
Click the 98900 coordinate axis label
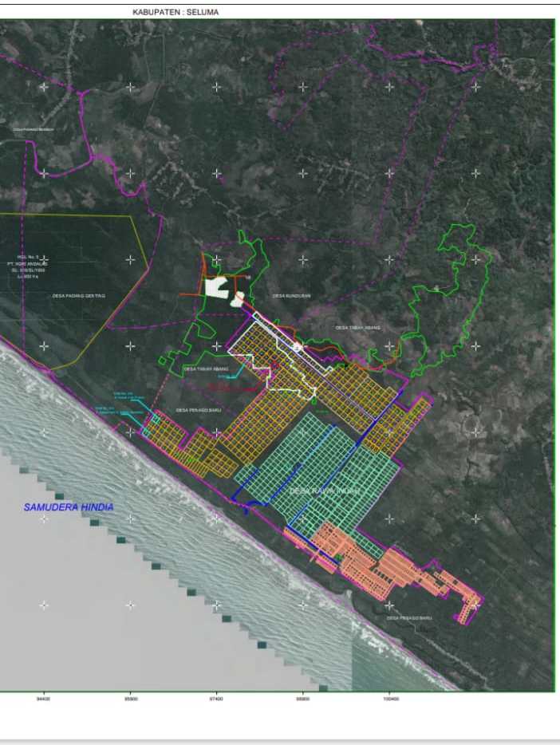click(x=303, y=699)
